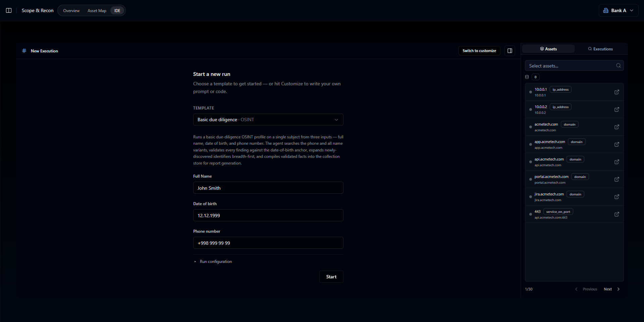The image size is (644, 322).
Task: Switch to the Overview tab
Action: 71,11
